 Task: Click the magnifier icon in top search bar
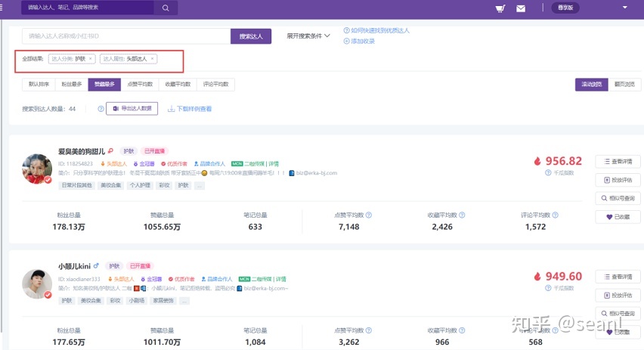(165, 8)
